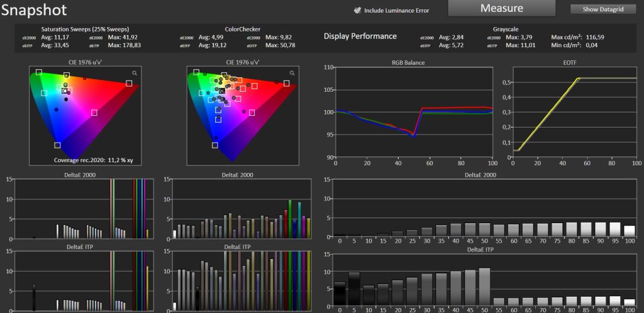Click the blue target square on ColorChecker CIE chart
Screen dimensions: 644x313
[215, 145]
